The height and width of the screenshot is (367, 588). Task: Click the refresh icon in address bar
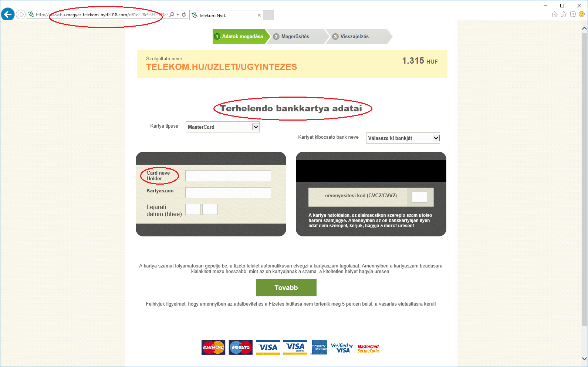[x=184, y=15]
